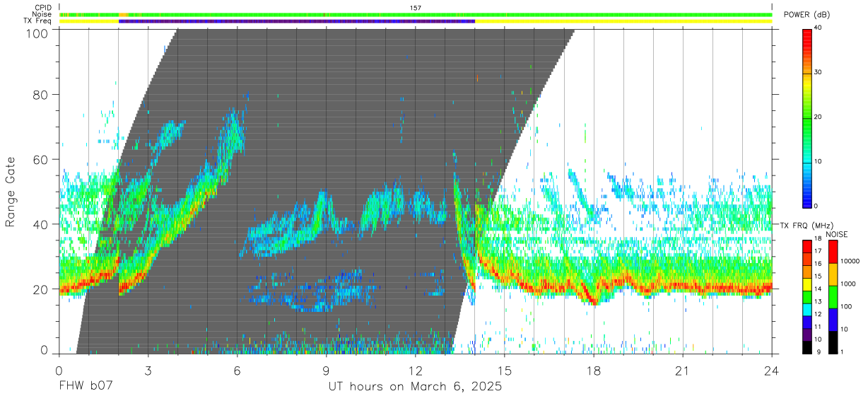The width and height of the screenshot is (868, 401).
Task: Click the green Noise indicator bar
Action: [x=416, y=14]
